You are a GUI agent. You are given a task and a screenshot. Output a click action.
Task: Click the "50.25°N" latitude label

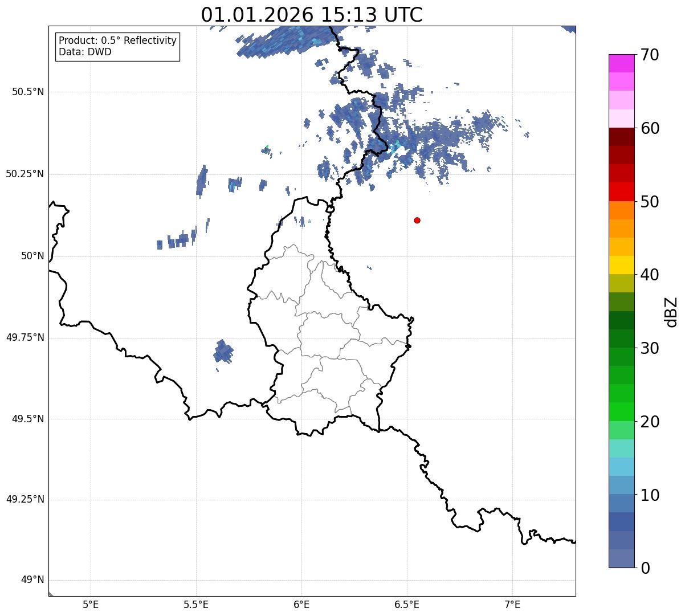point(25,174)
